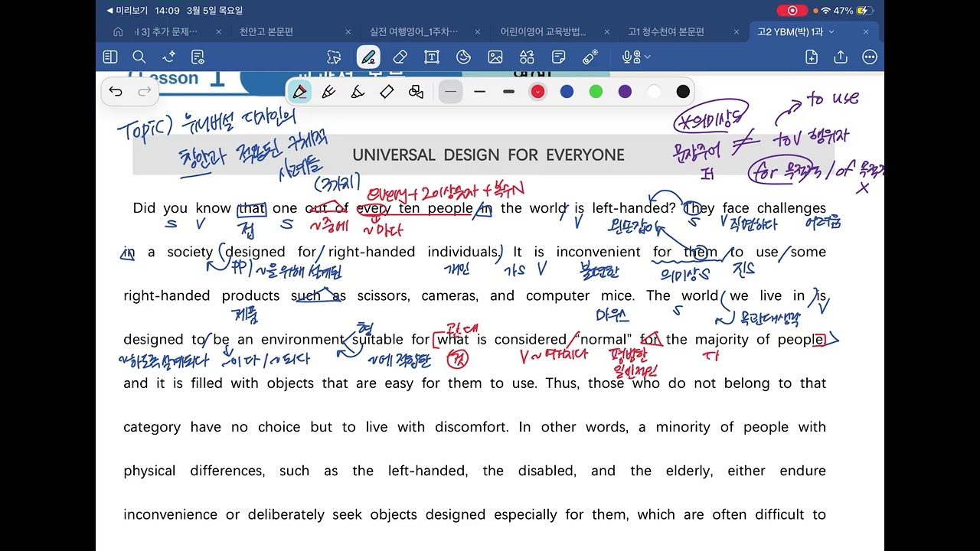This screenshot has width=980, height=551.
Task: Close the 어린이영어 교육방법 tab
Action: point(607,32)
